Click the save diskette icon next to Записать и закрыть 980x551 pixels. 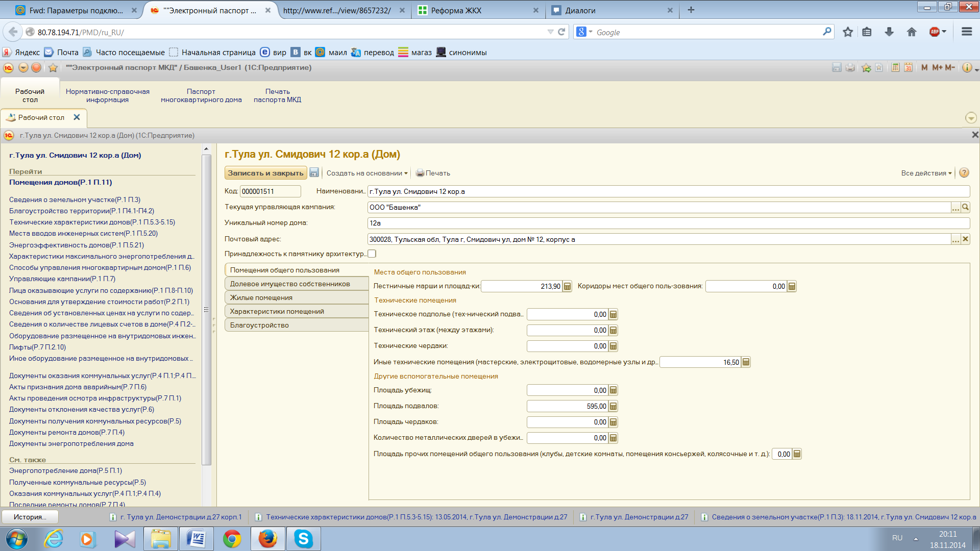[314, 173]
